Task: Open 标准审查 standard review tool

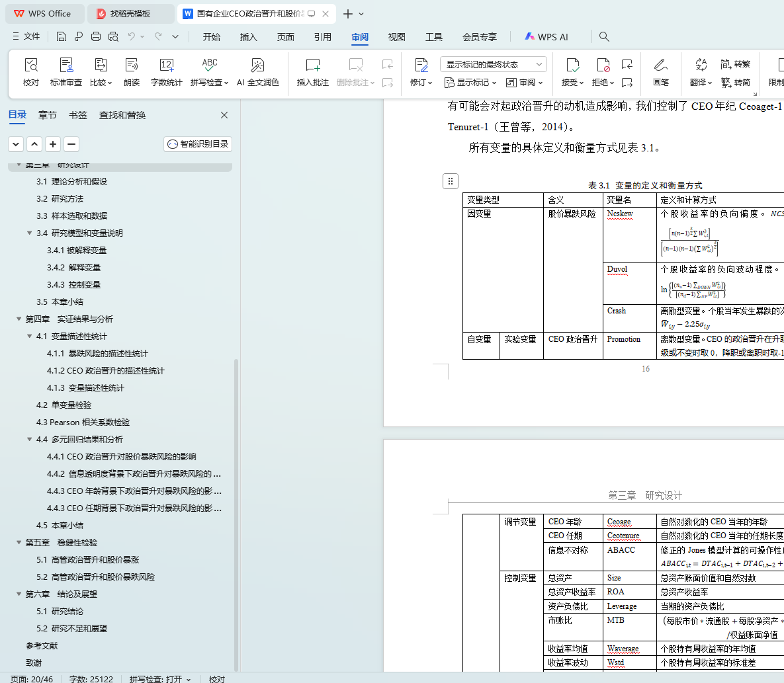Action: pos(66,72)
